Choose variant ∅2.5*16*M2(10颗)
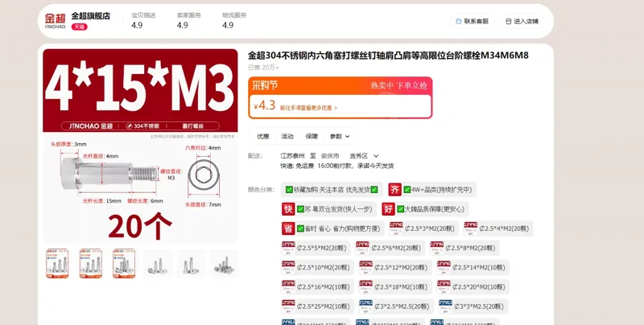644x325 pixels. click(317, 287)
